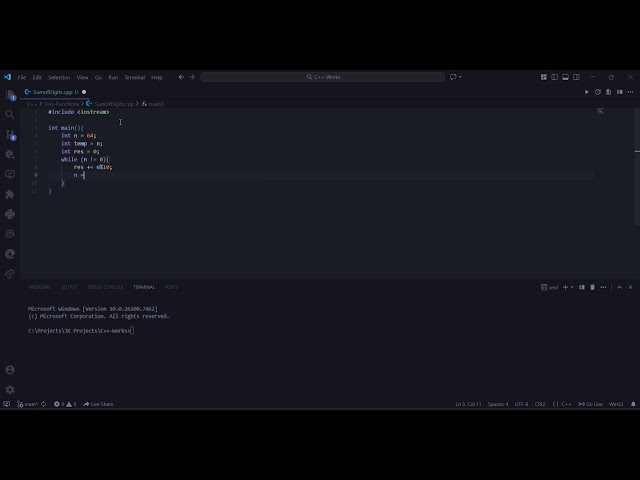This screenshot has width=640, height=480.
Task: Open terminal panel More Actions ellipsis
Action: pos(603,287)
